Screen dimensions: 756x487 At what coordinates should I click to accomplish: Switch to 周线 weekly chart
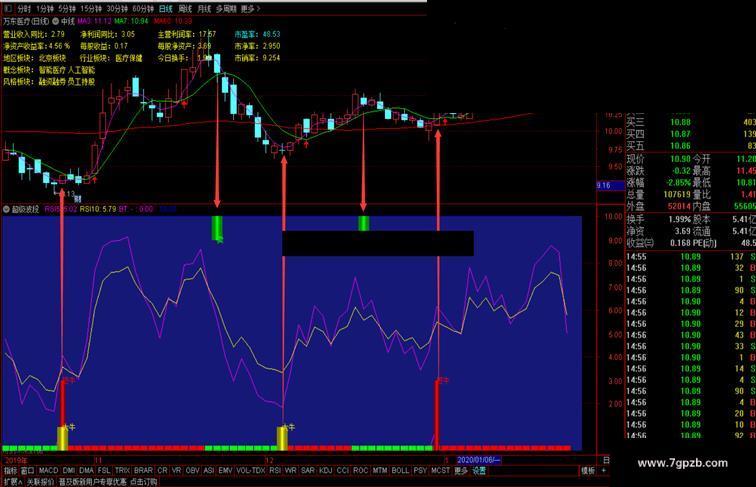(x=185, y=9)
